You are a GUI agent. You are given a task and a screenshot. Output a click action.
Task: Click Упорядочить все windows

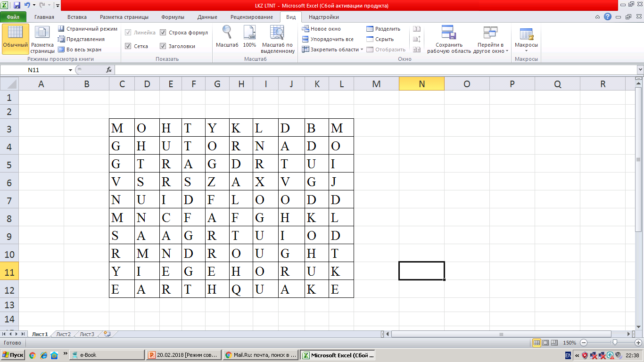328,39
